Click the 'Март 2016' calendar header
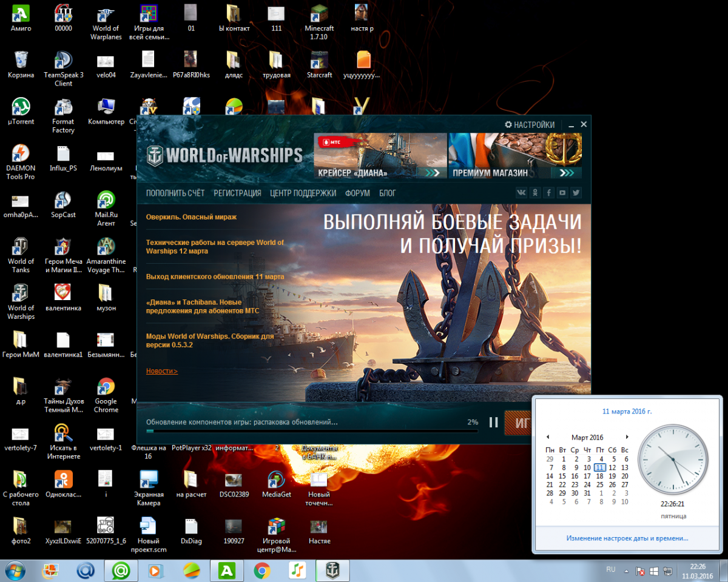728x582 pixels. click(x=587, y=438)
